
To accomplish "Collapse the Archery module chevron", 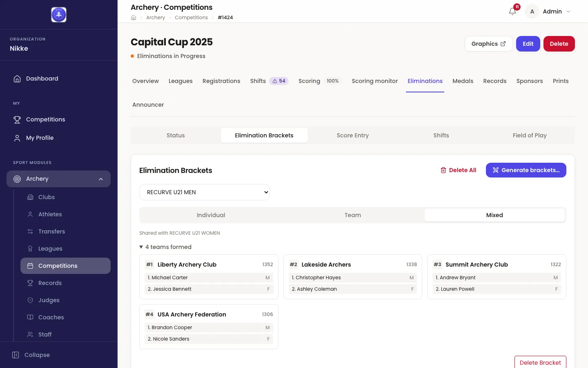I will point(101,179).
